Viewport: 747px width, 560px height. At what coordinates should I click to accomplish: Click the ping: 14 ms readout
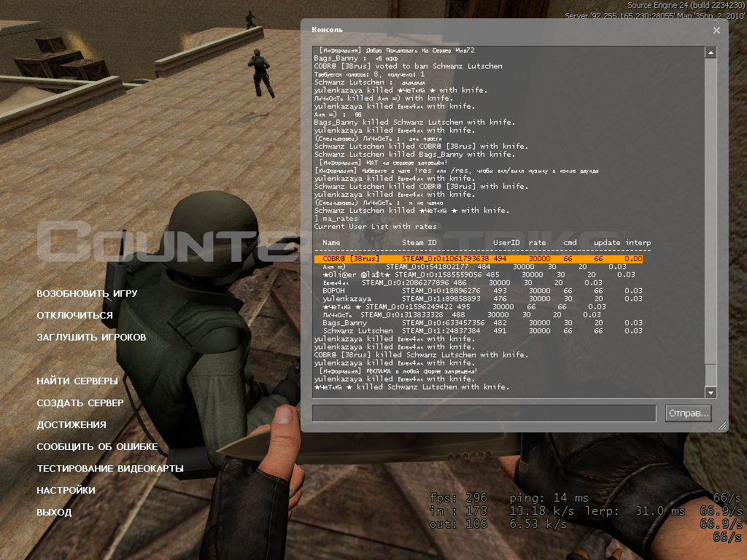[549, 497]
